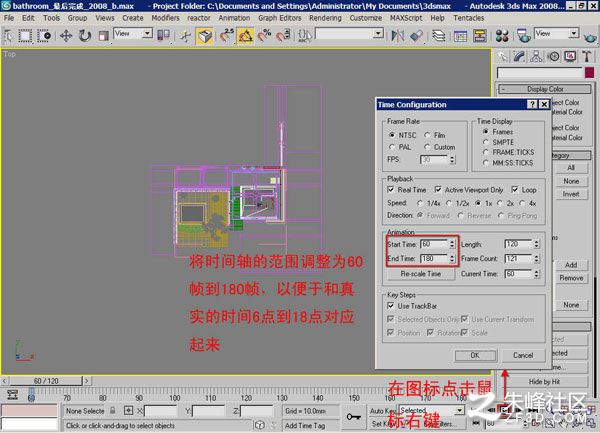The width and height of the screenshot is (600, 434).
Task: Open the Animation menu
Action: click(x=234, y=18)
